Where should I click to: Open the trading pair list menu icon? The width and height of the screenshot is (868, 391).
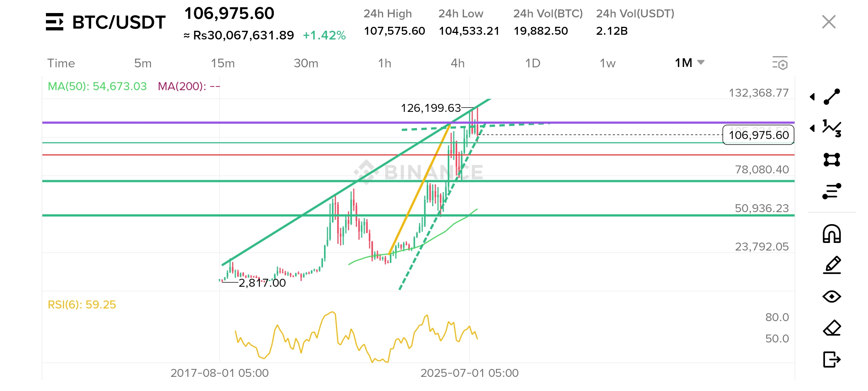pos(55,22)
